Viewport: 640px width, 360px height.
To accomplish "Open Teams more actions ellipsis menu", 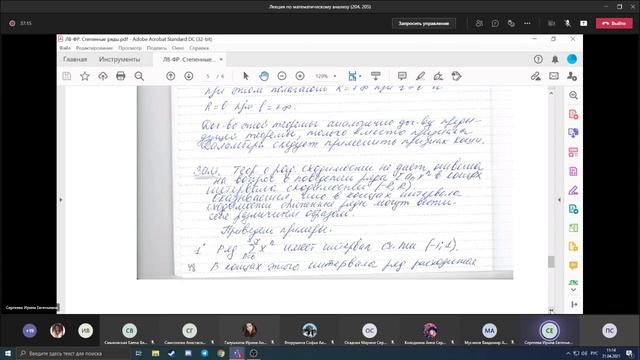I will coord(527,23).
